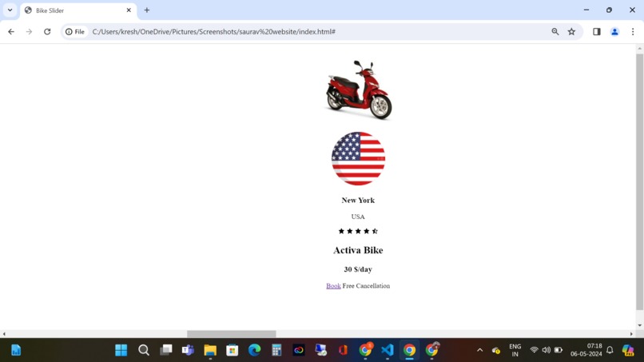Open volume control in system tray
This screenshot has height=362, width=644.
coord(546,350)
